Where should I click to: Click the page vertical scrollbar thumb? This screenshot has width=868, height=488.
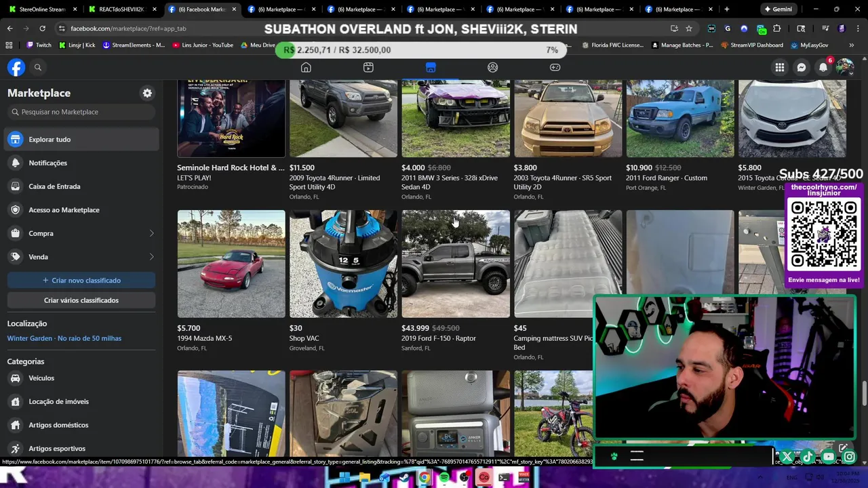[x=864, y=392]
